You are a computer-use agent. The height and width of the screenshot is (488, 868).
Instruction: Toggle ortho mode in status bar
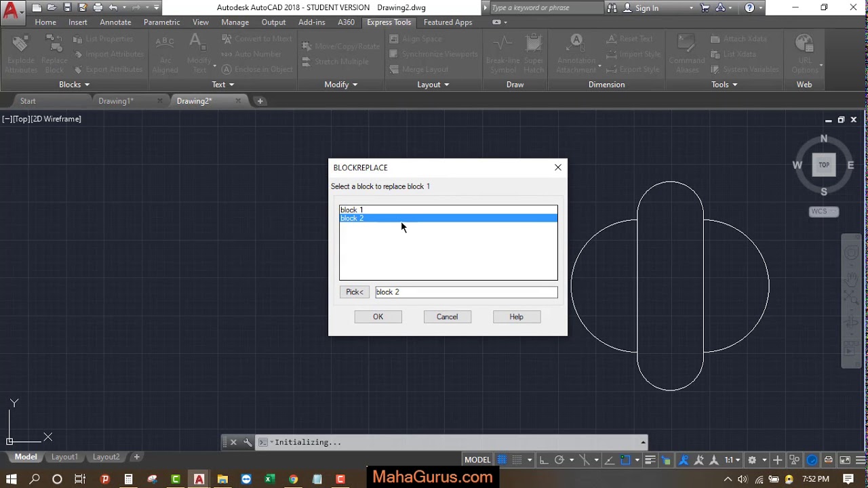(544, 460)
